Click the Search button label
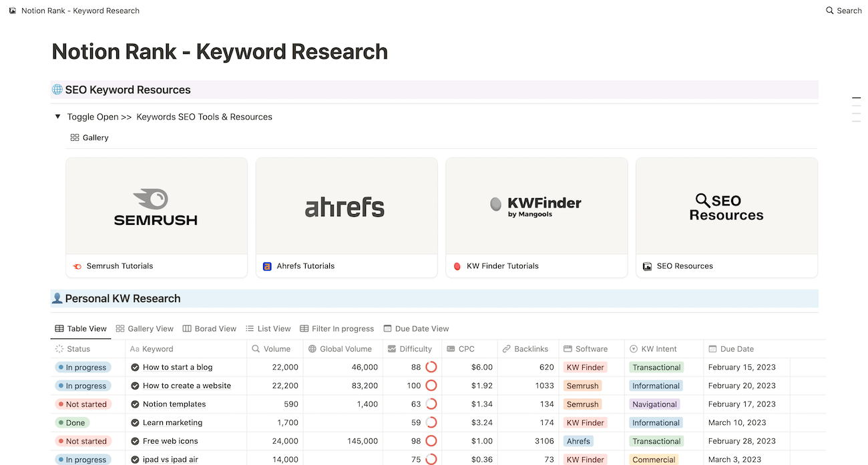This screenshot has width=868, height=465. click(x=849, y=11)
